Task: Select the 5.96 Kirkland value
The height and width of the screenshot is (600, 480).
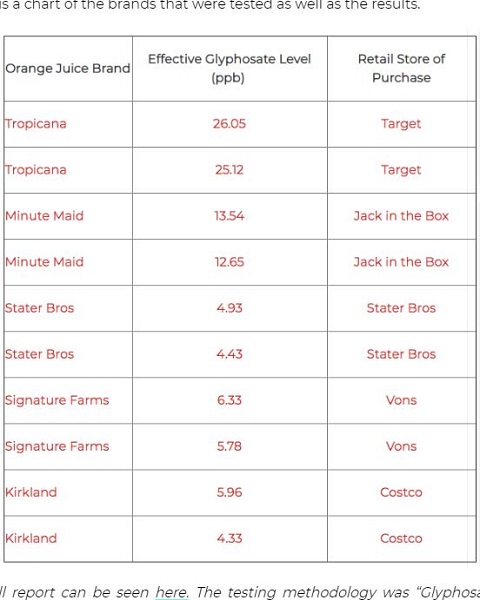Action: (229, 492)
